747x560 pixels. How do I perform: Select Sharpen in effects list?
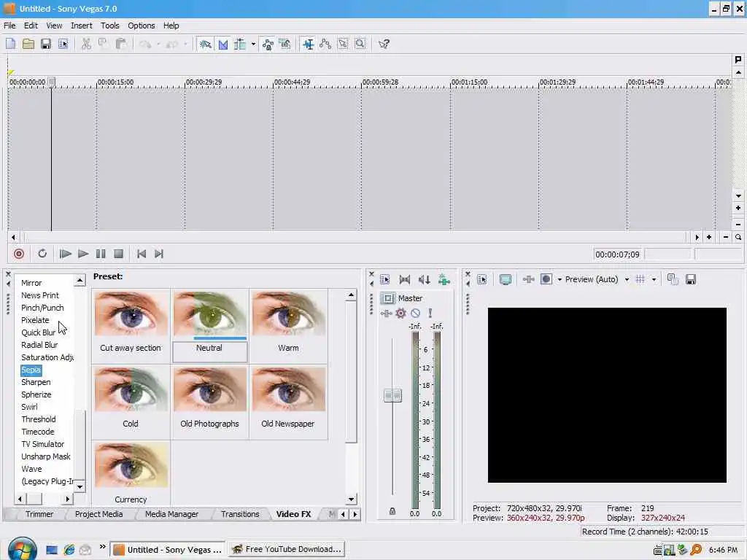pyautogui.click(x=36, y=382)
